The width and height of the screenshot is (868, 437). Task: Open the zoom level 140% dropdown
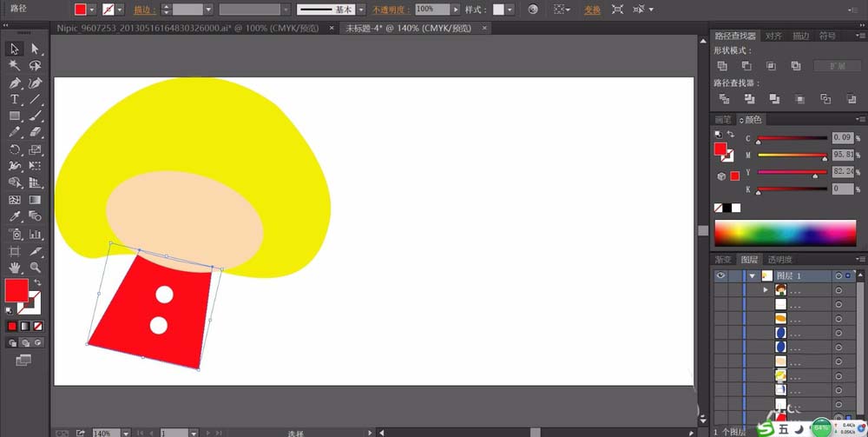(x=125, y=434)
